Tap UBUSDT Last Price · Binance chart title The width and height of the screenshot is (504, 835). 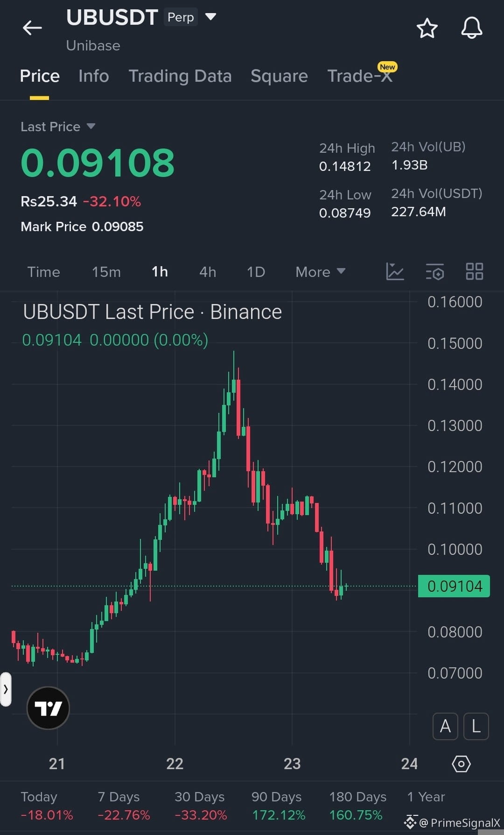click(153, 312)
